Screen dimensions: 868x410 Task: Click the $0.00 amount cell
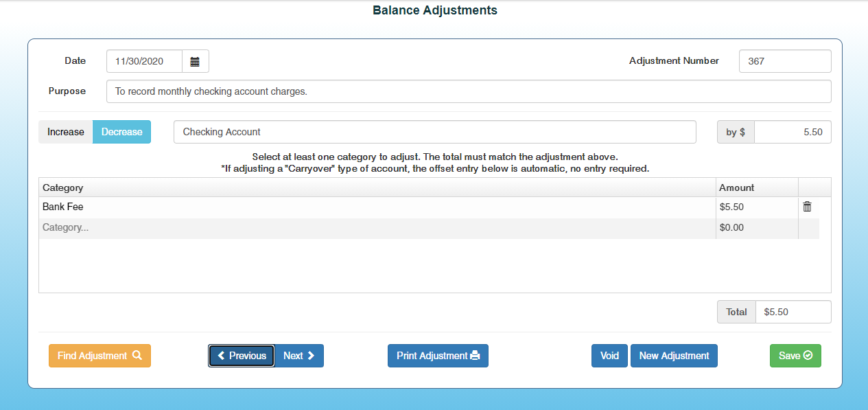[756, 228]
